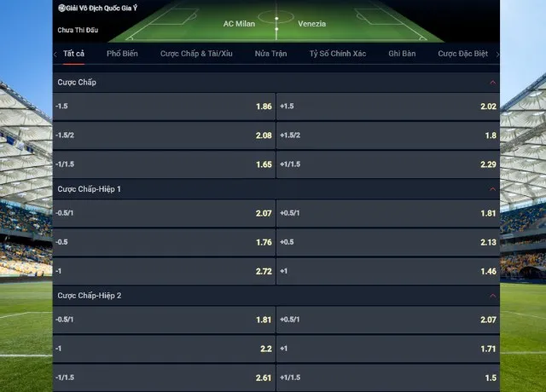Screen dimensions: 546x392
Task: Collapse the Cược Chấp-Hiệp 2 section
Action: pos(493,295)
